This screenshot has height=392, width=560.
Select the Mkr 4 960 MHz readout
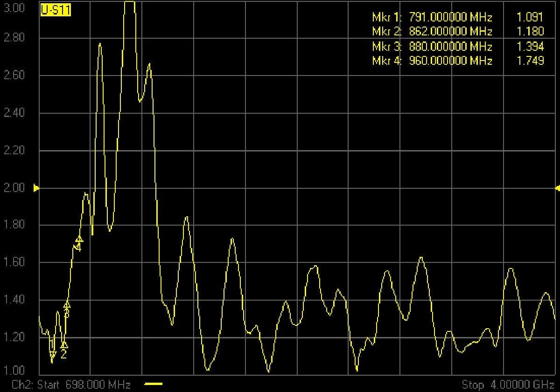coord(432,61)
